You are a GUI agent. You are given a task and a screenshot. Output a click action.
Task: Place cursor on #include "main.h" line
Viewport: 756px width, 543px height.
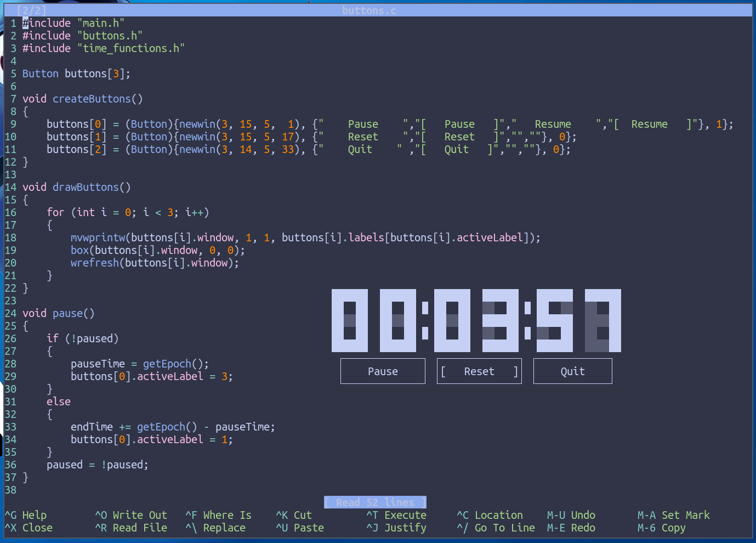(73, 23)
